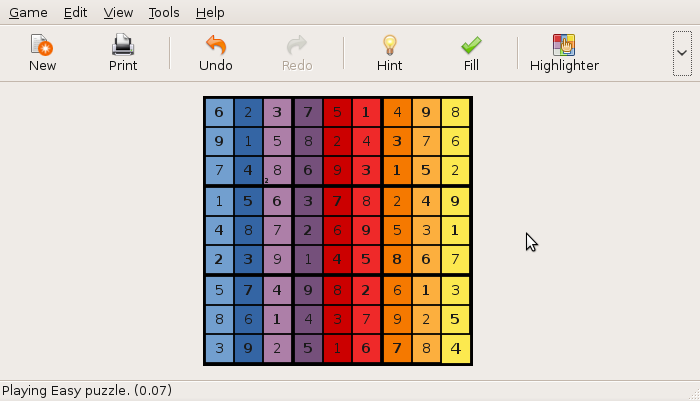Open the Edit menu

[x=75, y=13]
